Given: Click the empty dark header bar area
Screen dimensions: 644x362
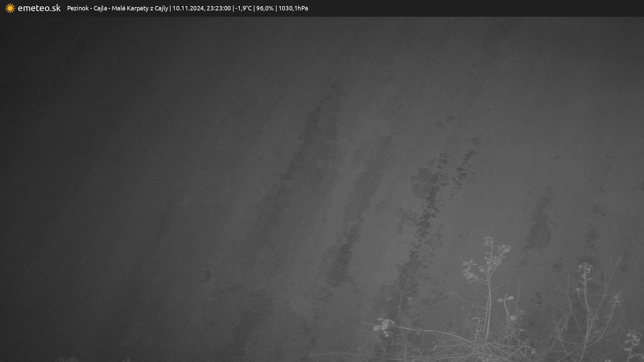Looking at the screenshot, I should click(x=470, y=8).
